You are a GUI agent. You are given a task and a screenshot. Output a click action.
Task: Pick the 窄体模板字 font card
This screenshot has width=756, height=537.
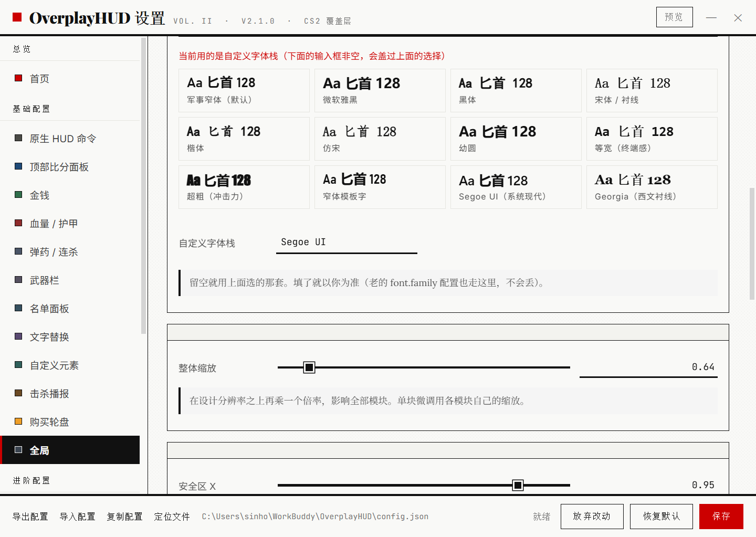380,187
